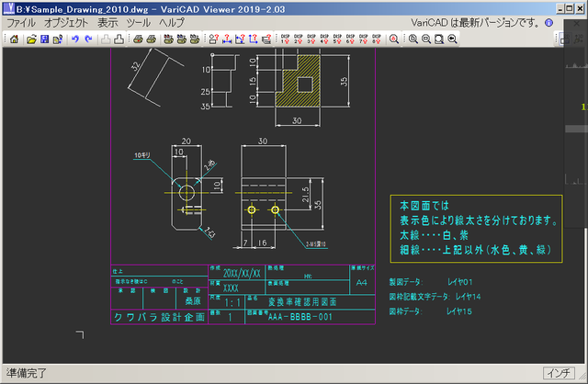Click the zoom out magnifier icon
This screenshot has height=384, width=588.
pyautogui.click(x=426, y=39)
